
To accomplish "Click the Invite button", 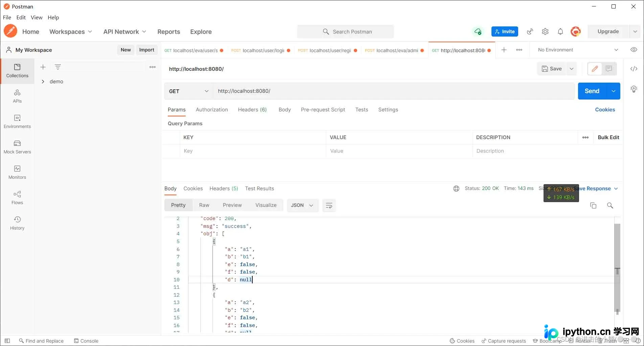I will tap(505, 31).
